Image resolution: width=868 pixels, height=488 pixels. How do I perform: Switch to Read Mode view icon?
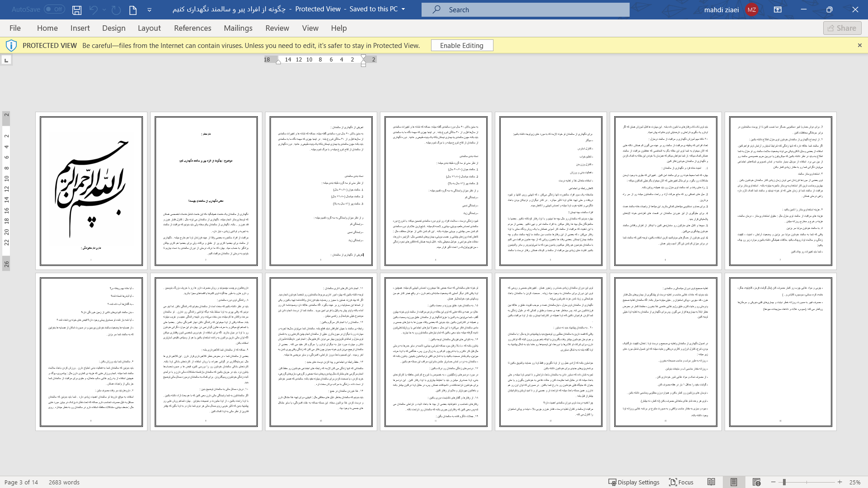click(711, 482)
